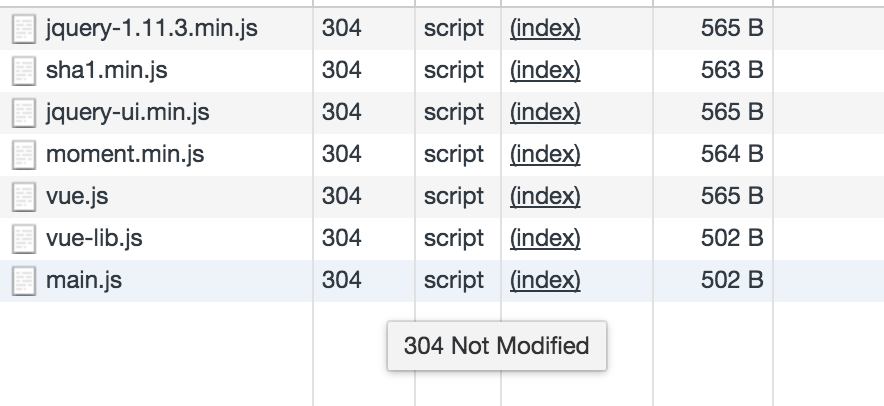
Task: Click the main.js file icon
Action: pos(24,281)
